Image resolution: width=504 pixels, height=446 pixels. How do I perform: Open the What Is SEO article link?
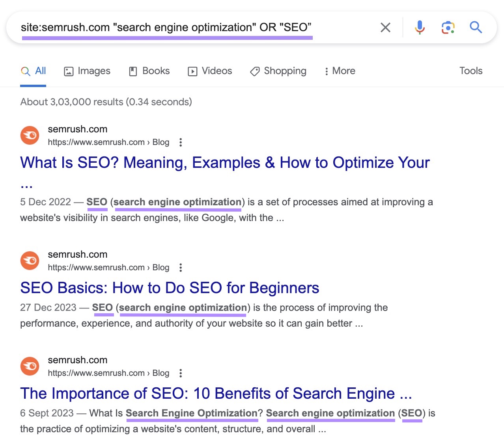pyautogui.click(x=225, y=162)
